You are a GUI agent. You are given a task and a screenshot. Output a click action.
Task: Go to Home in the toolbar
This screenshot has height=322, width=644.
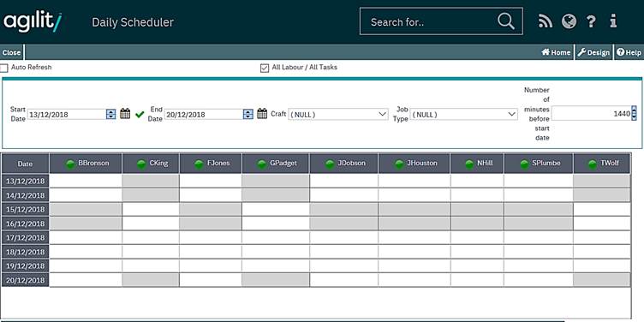click(x=556, y=52)
